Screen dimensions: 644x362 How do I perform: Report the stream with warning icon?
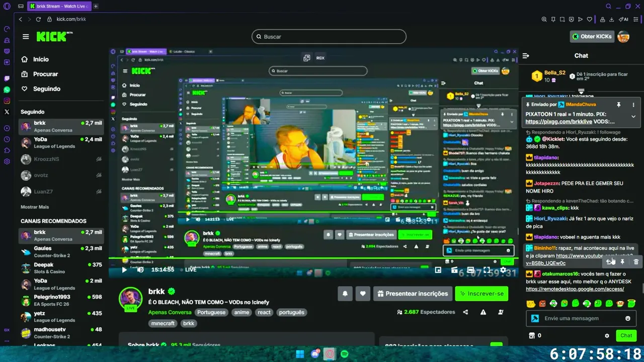(483, 312)
